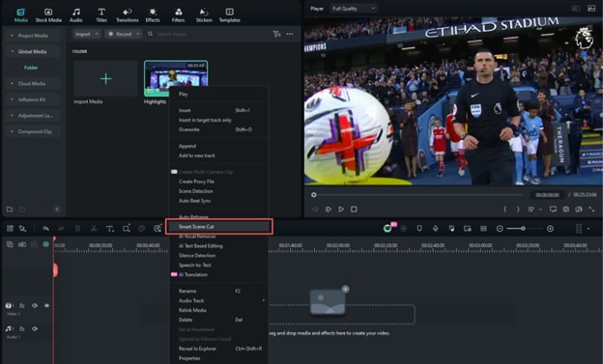Image resolution: width=603 pixels, height=364 pixels.
Task: Open the Import dropdown
Action: click(87, 34)
